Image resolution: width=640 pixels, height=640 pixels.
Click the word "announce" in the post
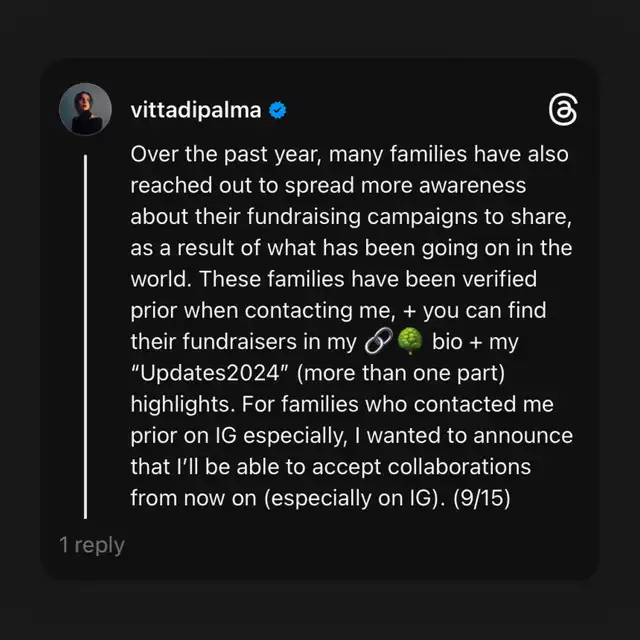point(523,436)
